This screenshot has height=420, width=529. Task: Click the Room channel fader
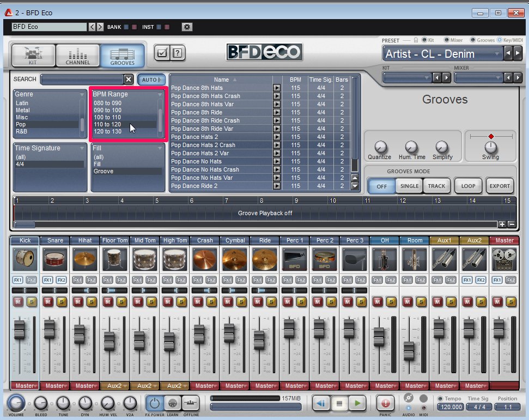(409, 350)
